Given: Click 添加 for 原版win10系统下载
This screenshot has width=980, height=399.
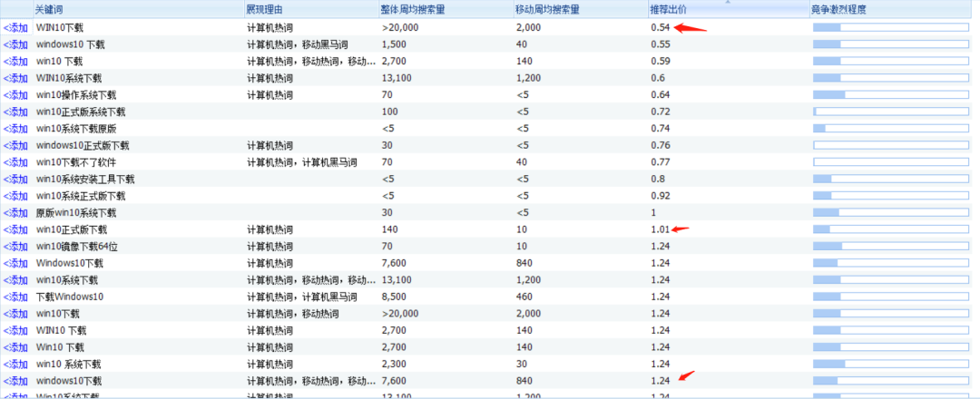Looking at the screenshot, I should pos(16,212).
